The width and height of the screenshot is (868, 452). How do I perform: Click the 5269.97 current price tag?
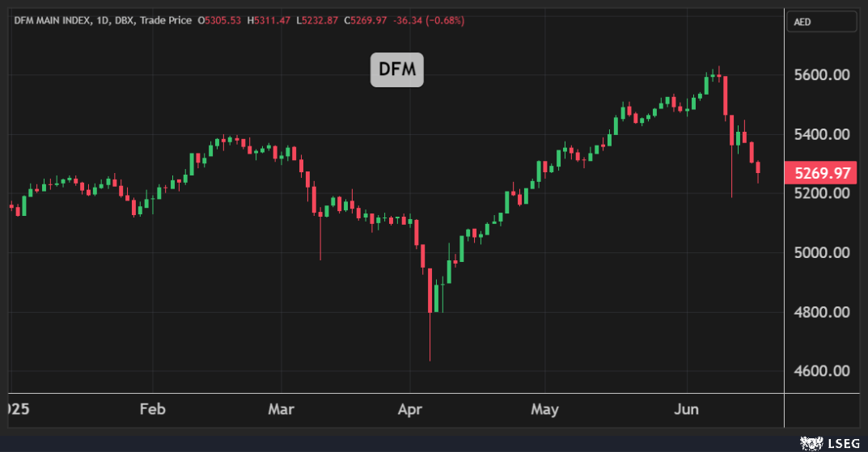tap(821, 173)
